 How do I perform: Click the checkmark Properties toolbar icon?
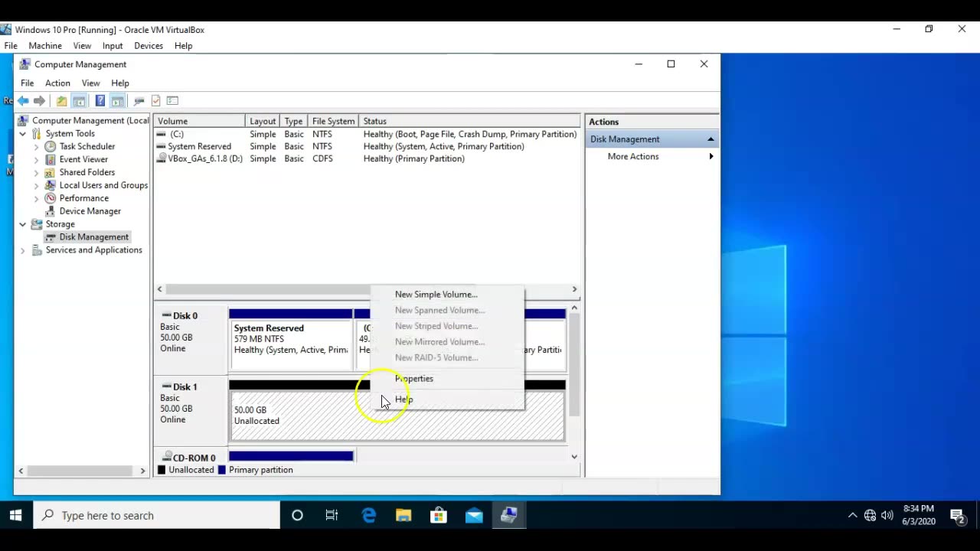pos(155,101)
